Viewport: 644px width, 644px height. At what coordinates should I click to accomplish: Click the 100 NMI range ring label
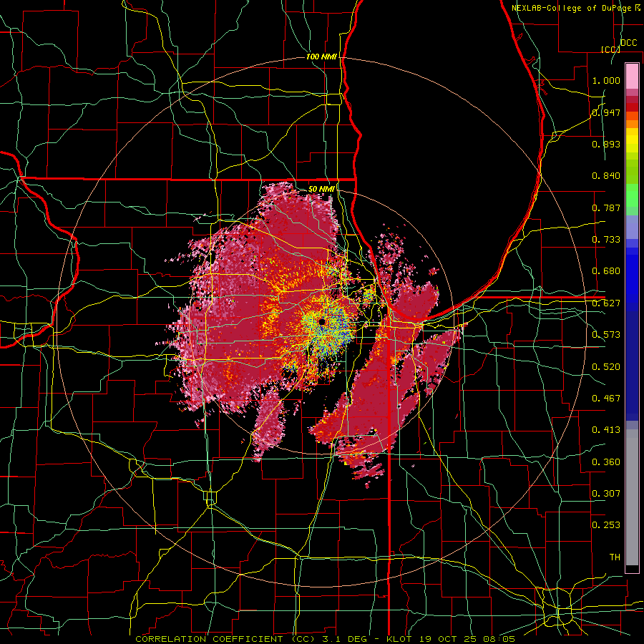tap(321, 57)
